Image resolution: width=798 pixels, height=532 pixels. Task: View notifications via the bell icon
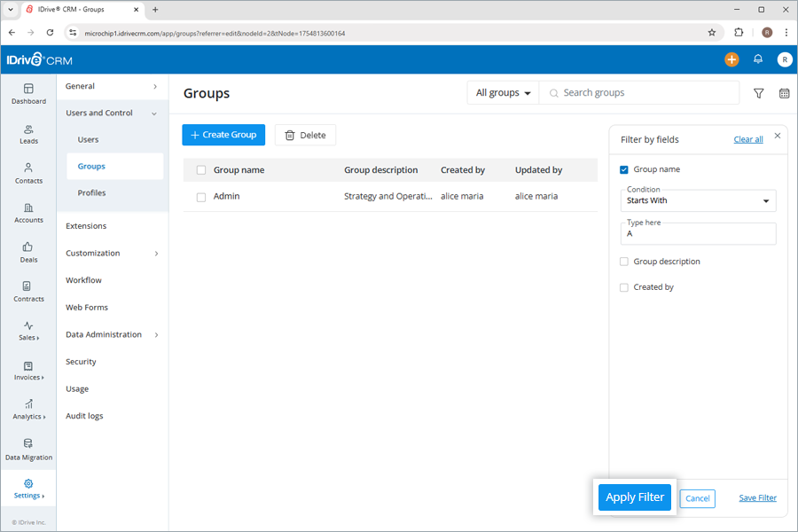[x=758, y=59]
